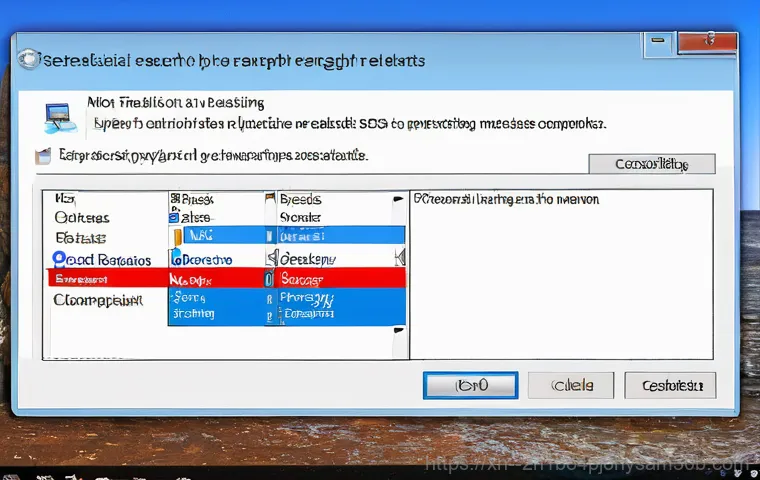The height and width of the screenshot is (480, 760).
Task: Click the icon at the top of the middle column
Action: click(174, 199)
